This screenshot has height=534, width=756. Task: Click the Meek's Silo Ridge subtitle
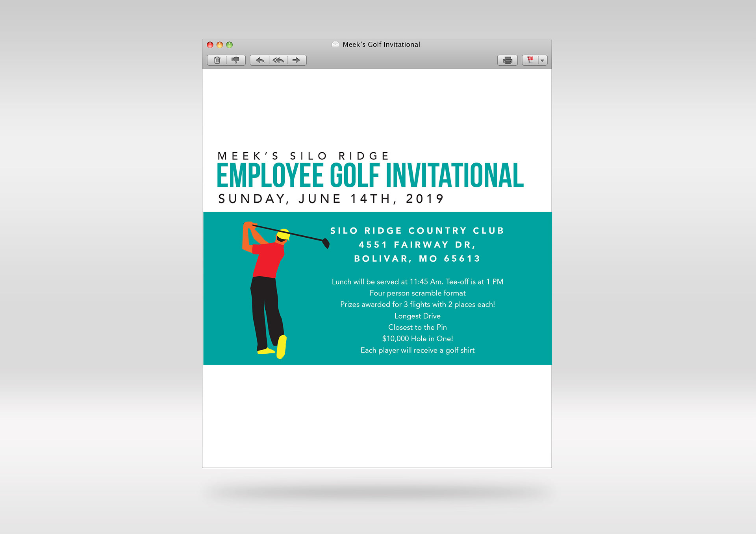click(x=303, y=156)
